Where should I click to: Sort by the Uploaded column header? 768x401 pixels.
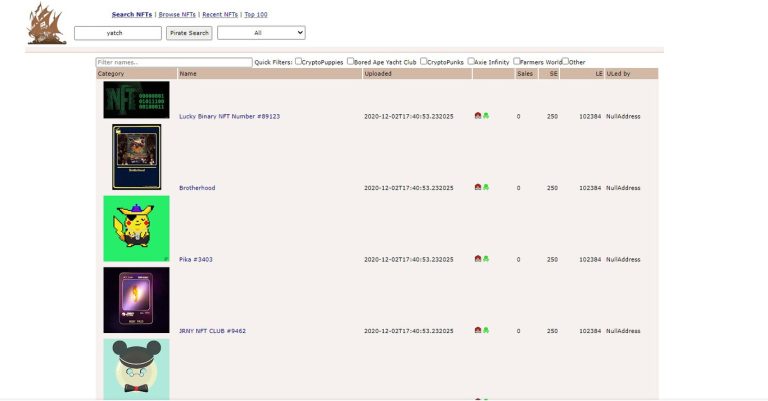378,74
